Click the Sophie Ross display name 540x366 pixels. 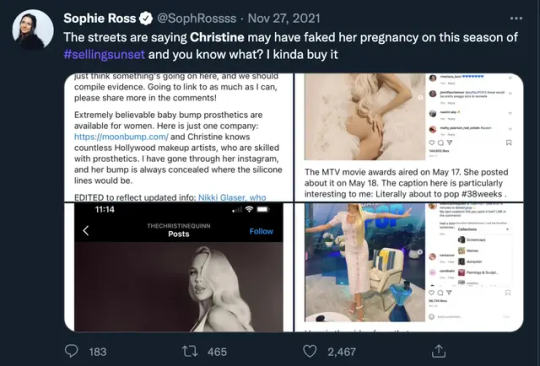tap(100, 19)
